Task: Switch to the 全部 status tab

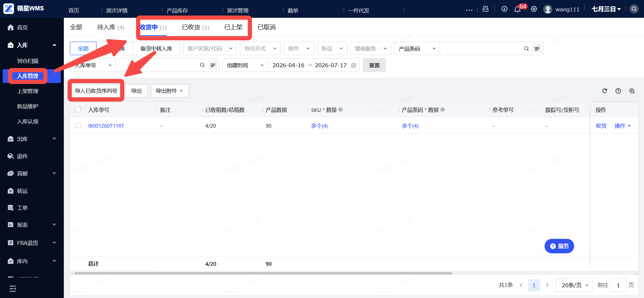Action: click(76, 27)
